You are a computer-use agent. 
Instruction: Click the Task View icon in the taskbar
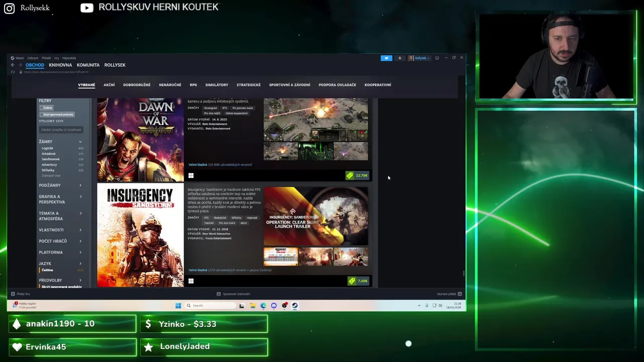[242, 305]
